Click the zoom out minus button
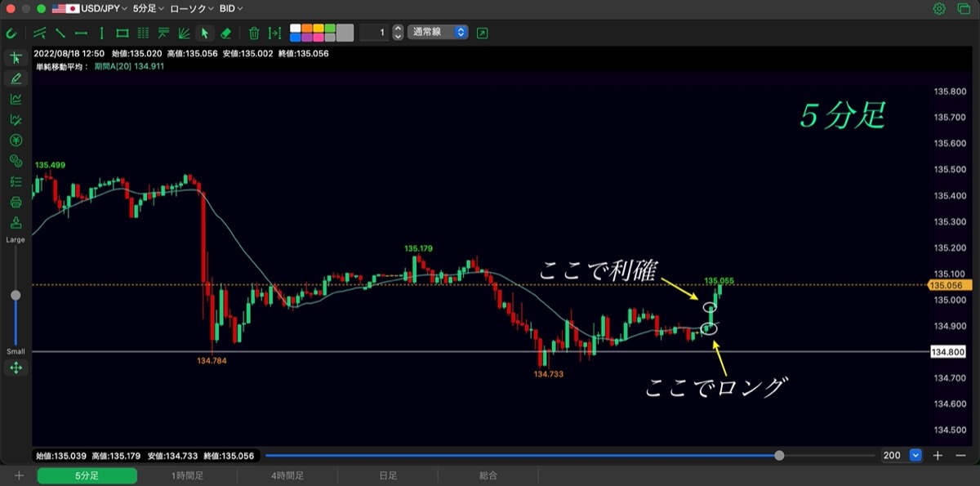This screenshot has width=980, height=486. coord(960,455)
